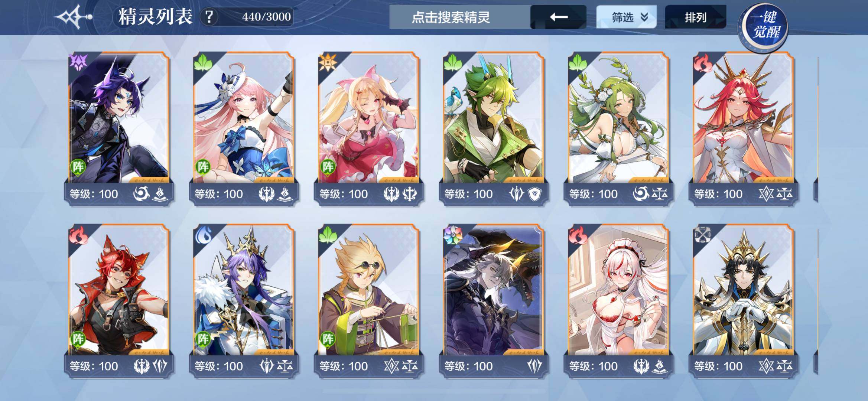Click the green 阵 badge on red fox boy card
Screen dimensions: 868x401
tap(78, 339)
